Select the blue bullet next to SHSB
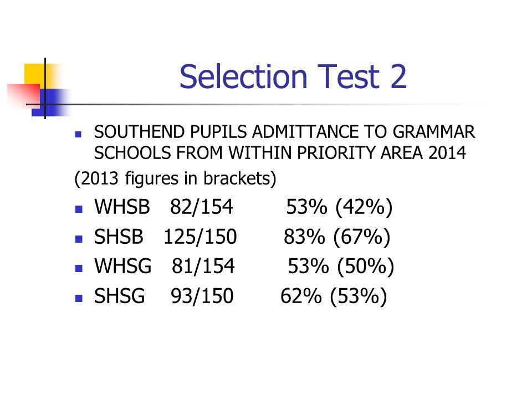The image size is (532, 399). 79,239
